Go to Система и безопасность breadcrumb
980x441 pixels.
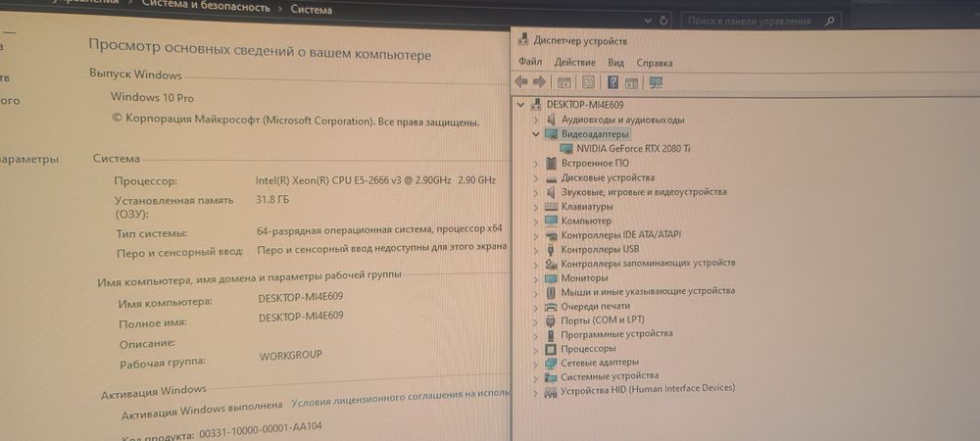click(206, 8)
